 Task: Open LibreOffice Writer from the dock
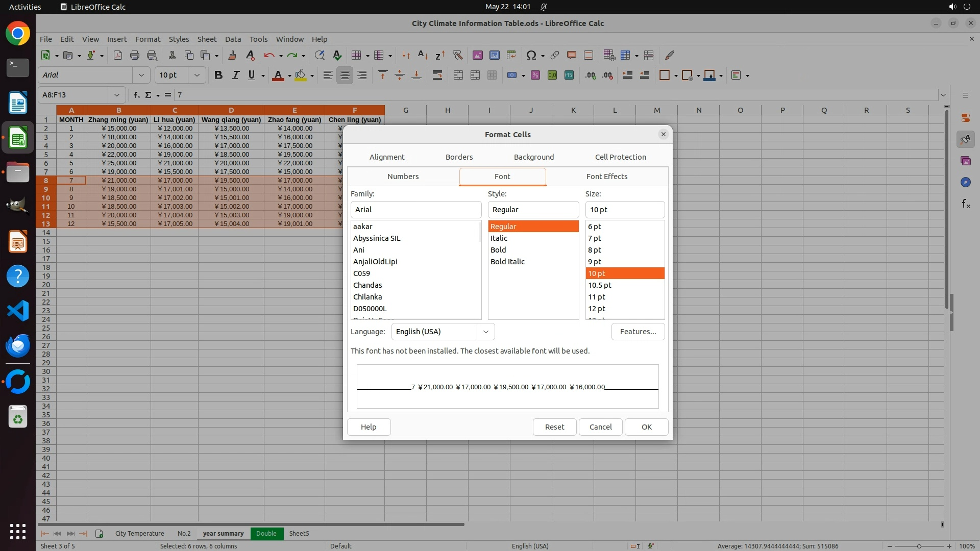pos(18,103)
